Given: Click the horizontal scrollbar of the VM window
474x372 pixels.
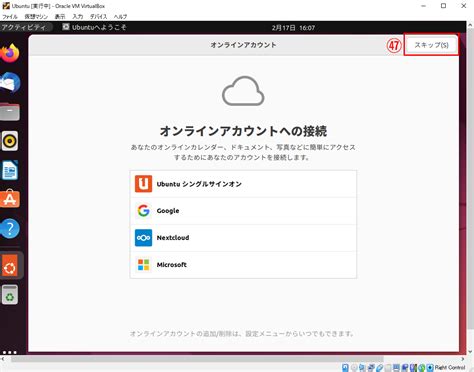Looking at the screenshot, I should pos(197,359).
